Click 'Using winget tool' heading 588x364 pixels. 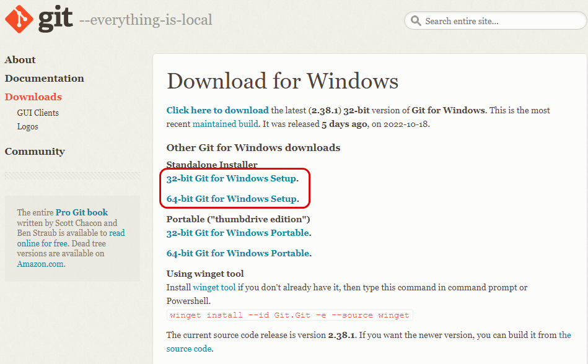pyautogui.click(x=204, y=274)
